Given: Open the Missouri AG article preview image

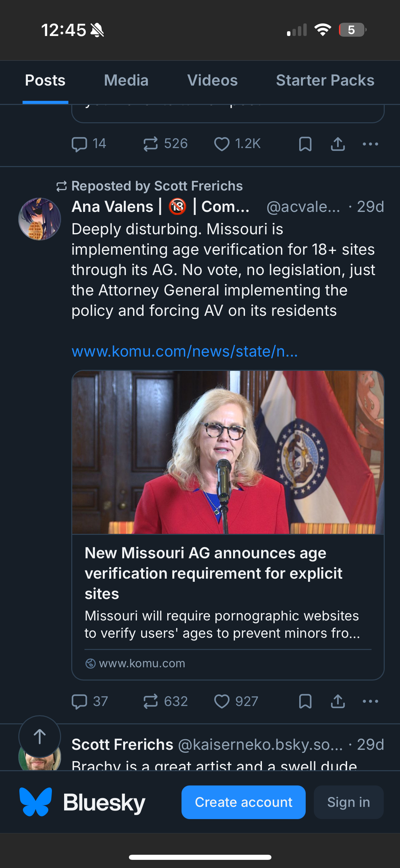Looking at the screenshot, I should (228, 452).
